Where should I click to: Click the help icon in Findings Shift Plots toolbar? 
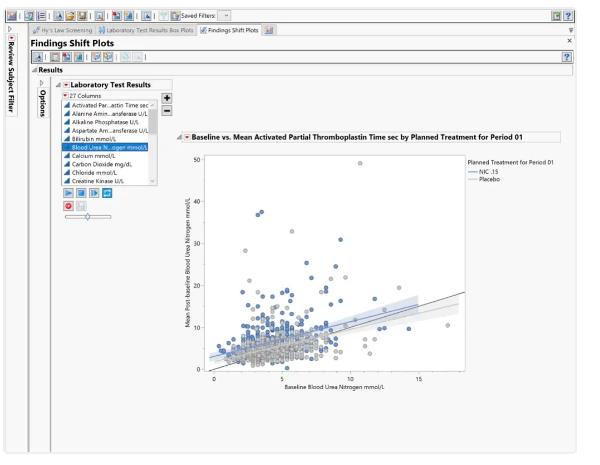coord(567,57)
